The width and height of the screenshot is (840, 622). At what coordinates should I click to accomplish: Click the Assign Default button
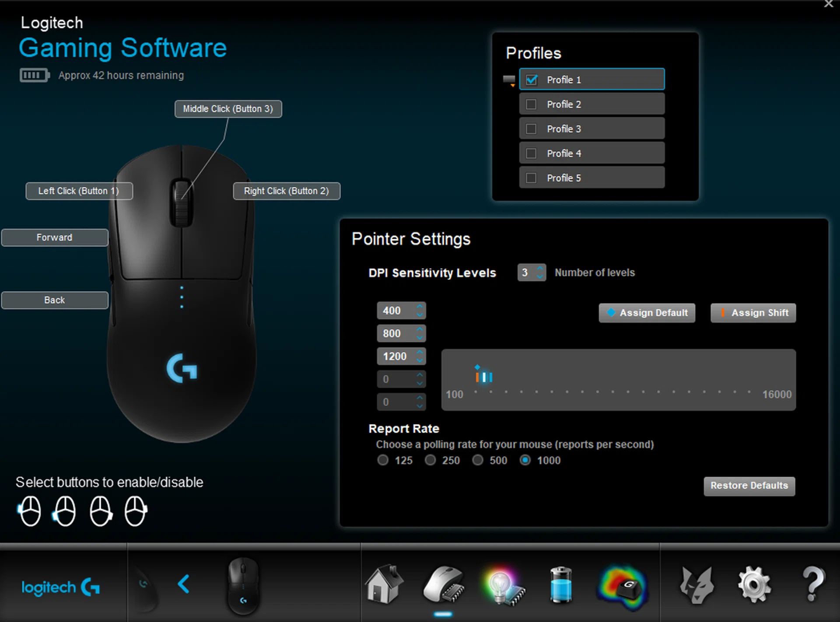coord(647,313)
